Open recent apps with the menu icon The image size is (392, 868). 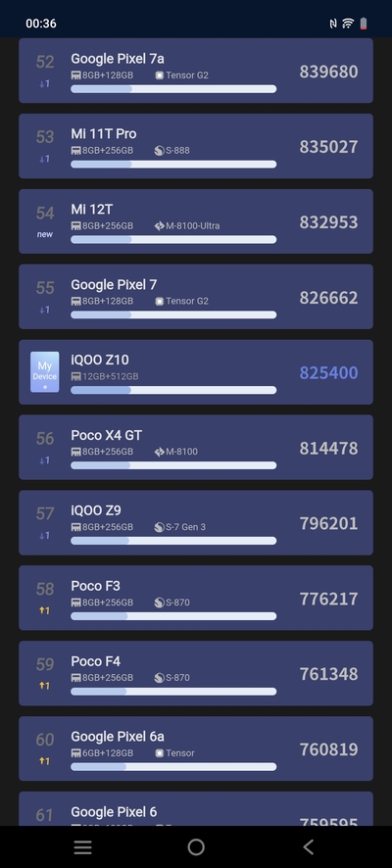click(x=83, y=847)
